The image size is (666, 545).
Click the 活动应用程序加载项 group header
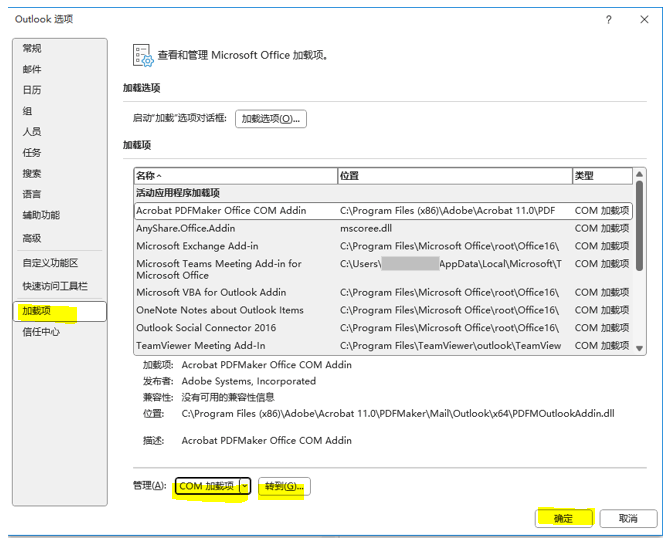(x=178, y=193)
